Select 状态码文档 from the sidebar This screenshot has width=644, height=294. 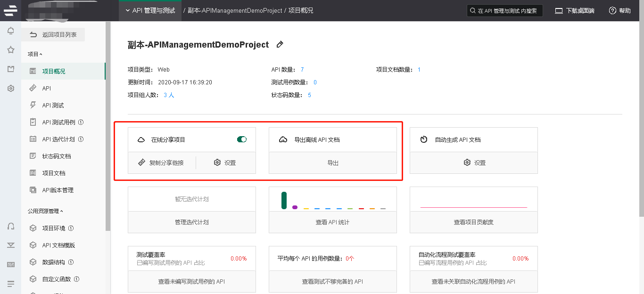(x=57, y=156)
